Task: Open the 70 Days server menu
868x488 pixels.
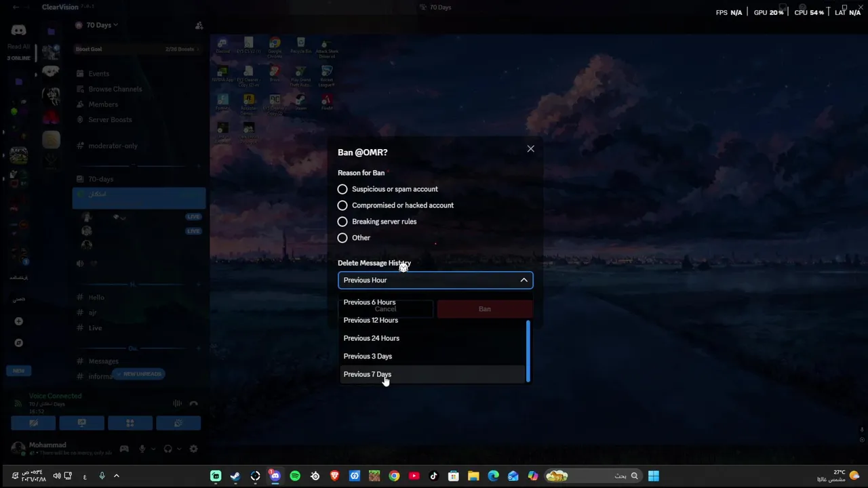Action: point(102,25)
